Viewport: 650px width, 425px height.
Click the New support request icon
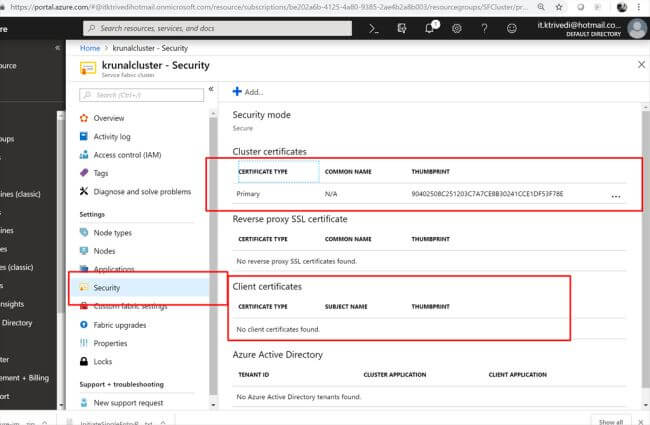84,403
